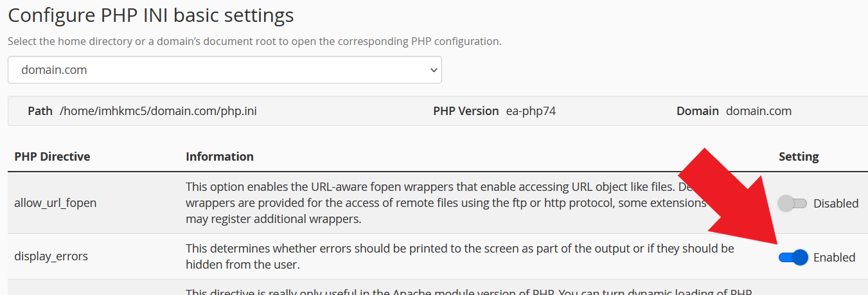Click the dropdown chevron arrow
This screenshot has height=295, width=868.
point(433,70)
